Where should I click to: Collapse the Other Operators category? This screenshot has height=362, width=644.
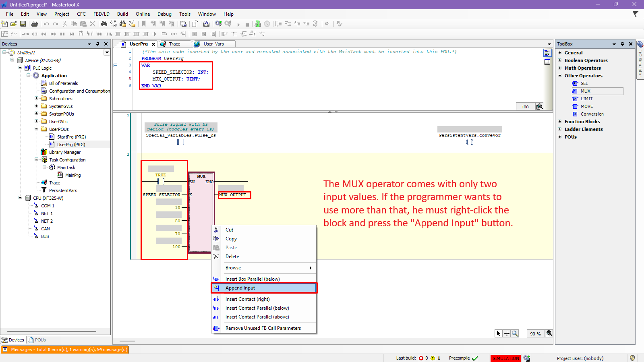coord(560,76)
